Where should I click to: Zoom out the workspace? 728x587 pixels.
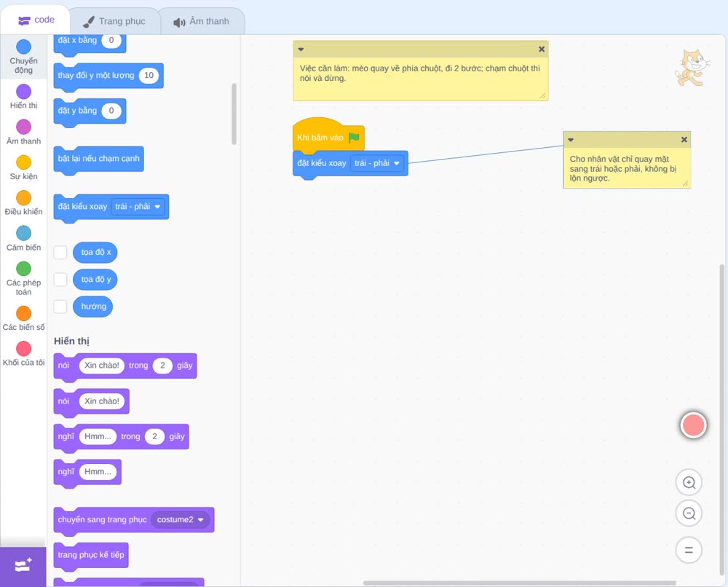point(689,513)
